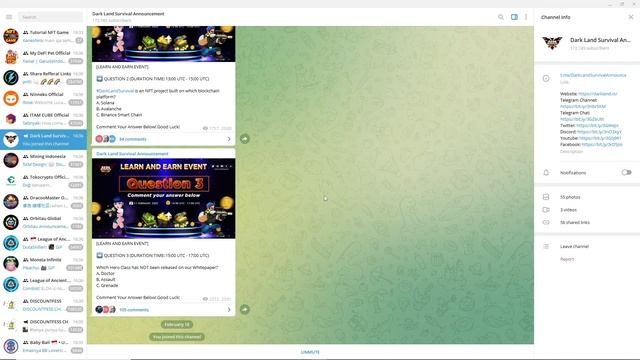Expand Question 2 comments chevron
640x360 pixels.
pos(229,139)
